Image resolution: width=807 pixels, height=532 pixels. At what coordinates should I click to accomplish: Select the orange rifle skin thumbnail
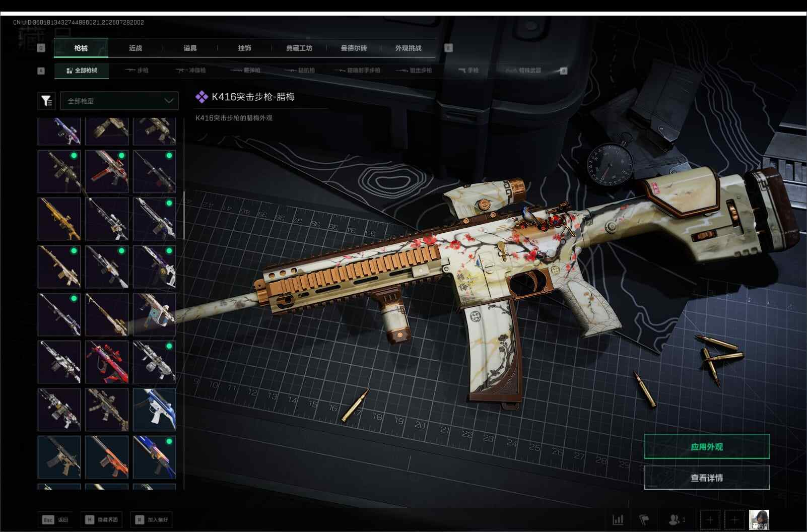tap(106, 457)
